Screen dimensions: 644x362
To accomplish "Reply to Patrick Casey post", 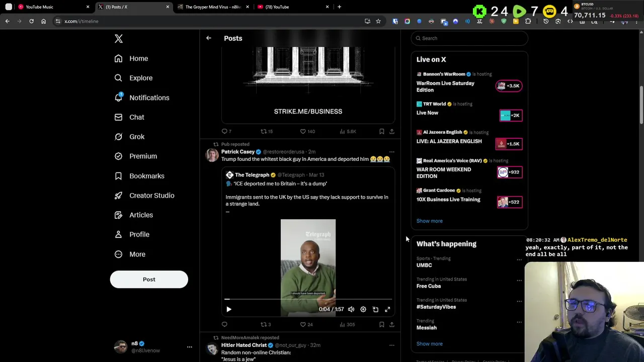I will pos(224,324).
